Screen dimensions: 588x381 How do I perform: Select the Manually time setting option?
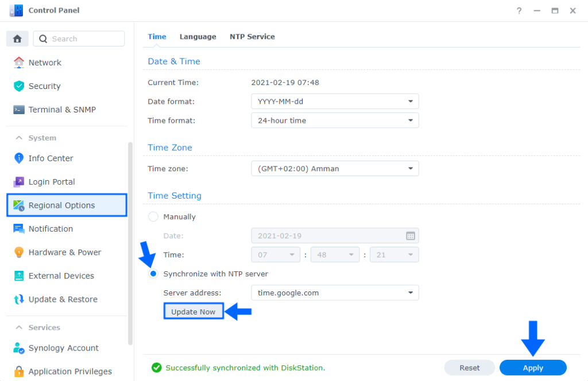(x=153, y=216)
